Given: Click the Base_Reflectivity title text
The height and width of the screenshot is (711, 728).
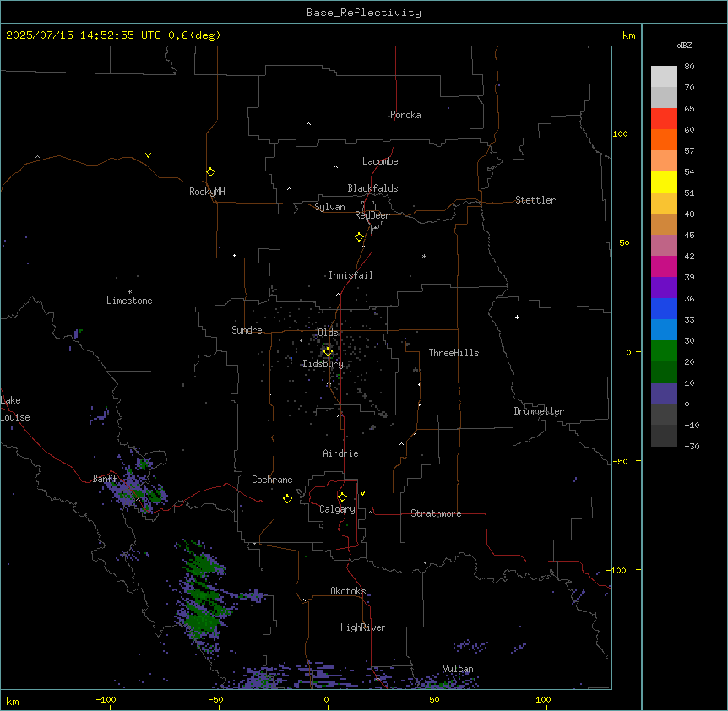Looking at the screenshot, I should (x=364, y=13).
